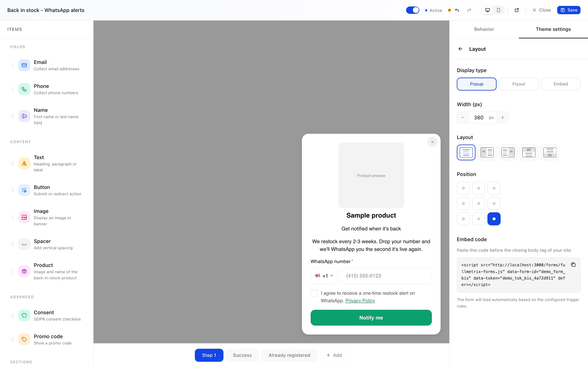Click the Email field envelope icon
Screen dimensions: 588x367
tap(24, 65)
